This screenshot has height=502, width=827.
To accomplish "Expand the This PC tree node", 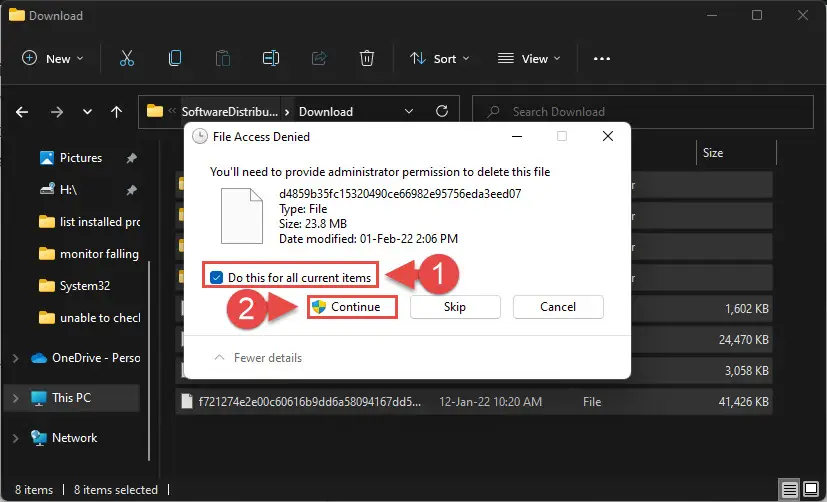I will coord(15,398).
